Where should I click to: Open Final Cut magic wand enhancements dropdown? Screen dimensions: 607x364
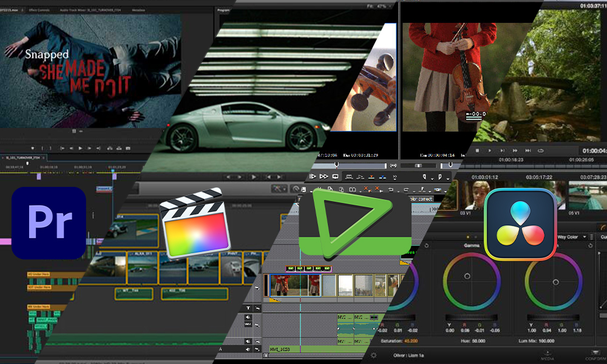[x=279, y=189]
